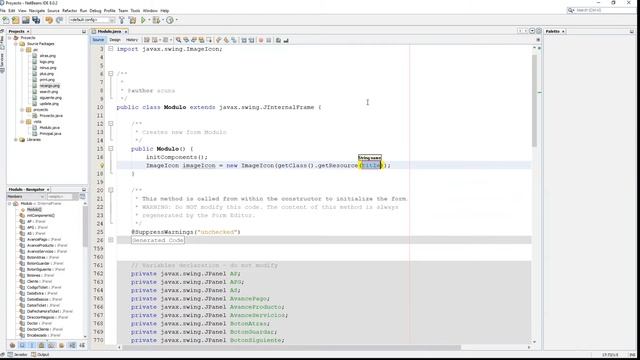Open the Javadoc window button
The height and width of the screenshot is (360, 640).
pos(18,355)
